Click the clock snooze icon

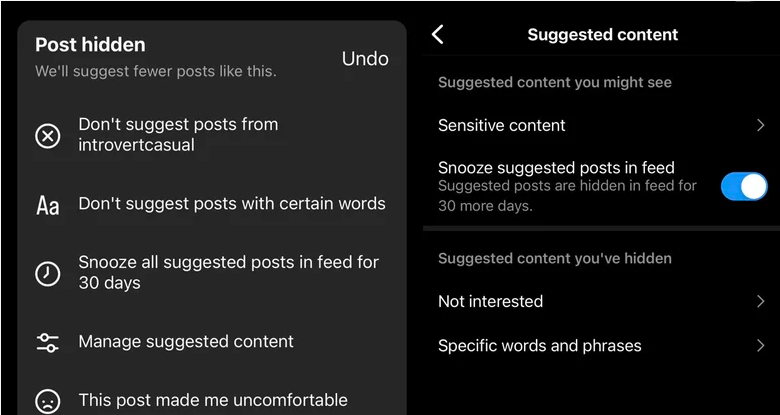48,274
